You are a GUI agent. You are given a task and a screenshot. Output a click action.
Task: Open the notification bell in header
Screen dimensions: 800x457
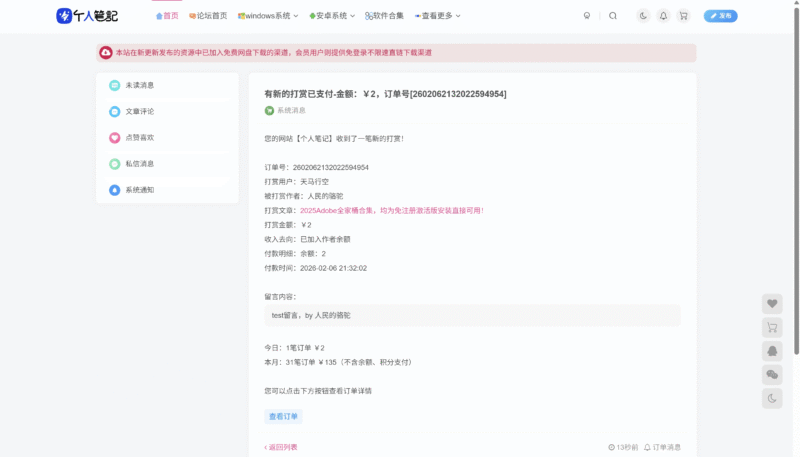click(663, 16)
